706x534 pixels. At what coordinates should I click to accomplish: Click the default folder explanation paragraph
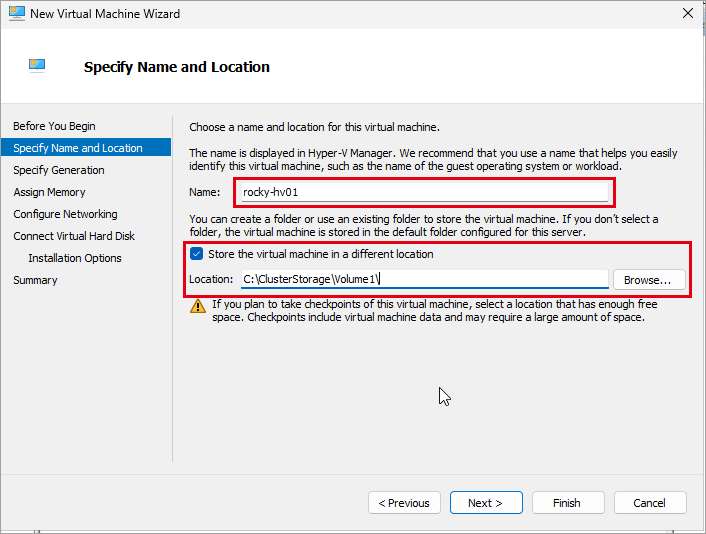[424, 226]
